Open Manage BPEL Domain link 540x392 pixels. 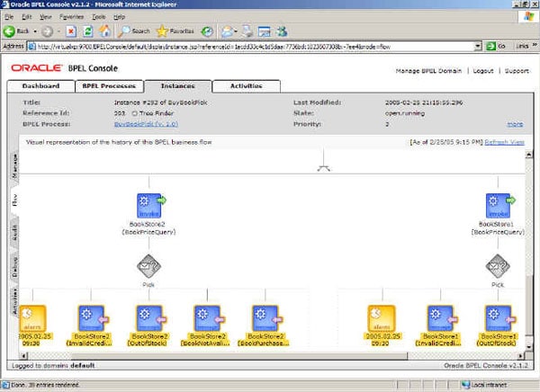point(428,70)
